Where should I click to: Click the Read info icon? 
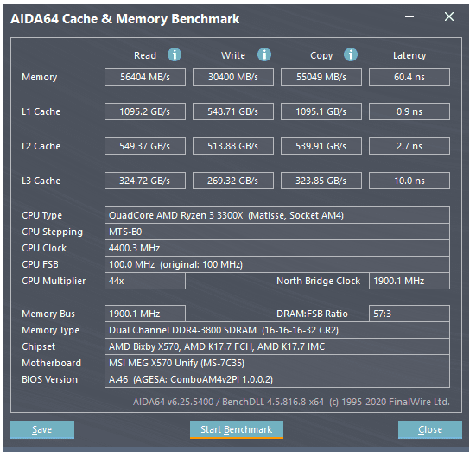[x=175, y=54]
